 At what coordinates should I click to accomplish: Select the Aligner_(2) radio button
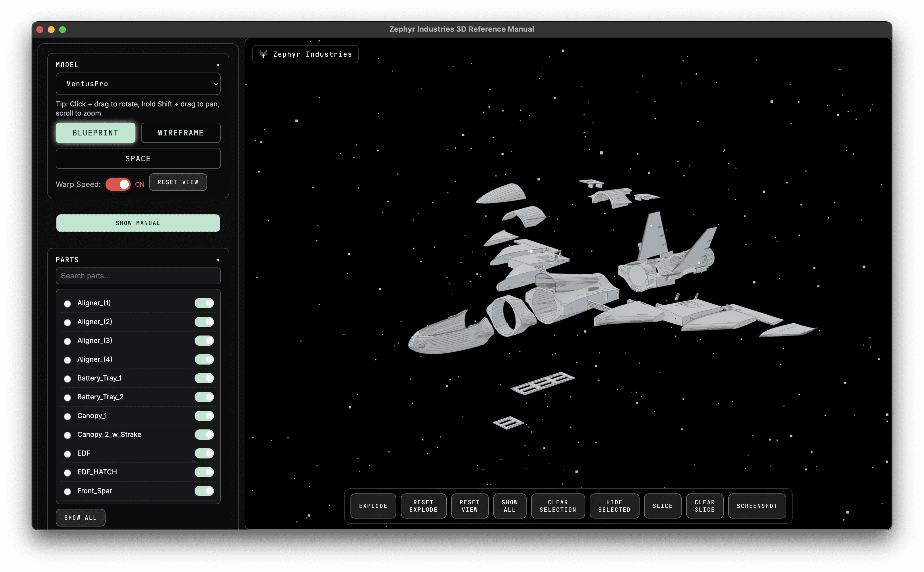pyautogui.click(x=67, y=322)
